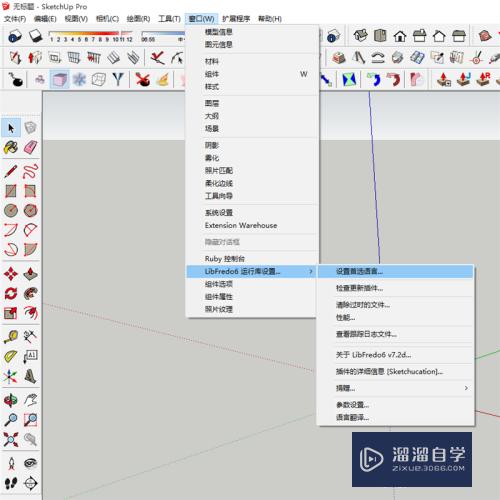Select the Orbit camera tool
This screenshot has height=500, width=500.
click(11, 400)
